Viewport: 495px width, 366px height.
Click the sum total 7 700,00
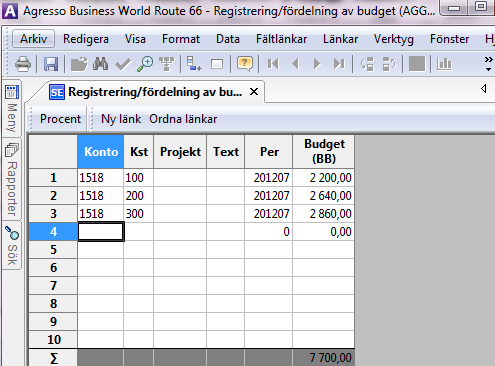coord(324,358)
